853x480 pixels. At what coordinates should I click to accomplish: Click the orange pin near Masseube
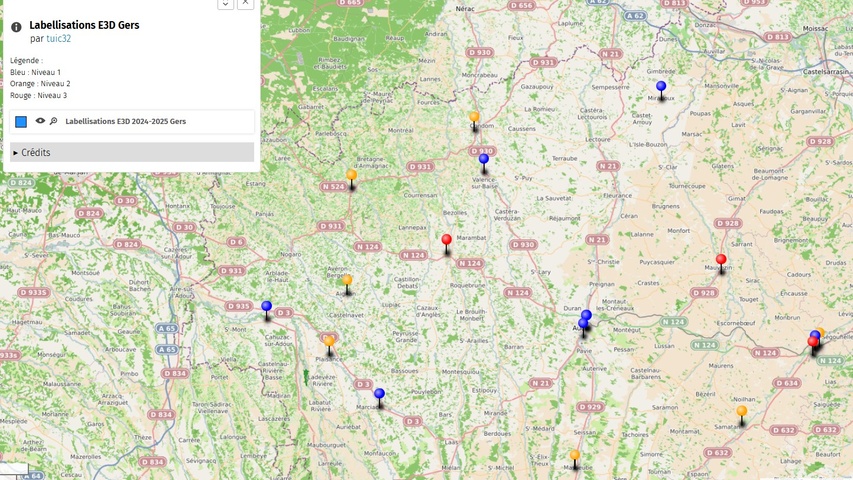coord(575,456)
